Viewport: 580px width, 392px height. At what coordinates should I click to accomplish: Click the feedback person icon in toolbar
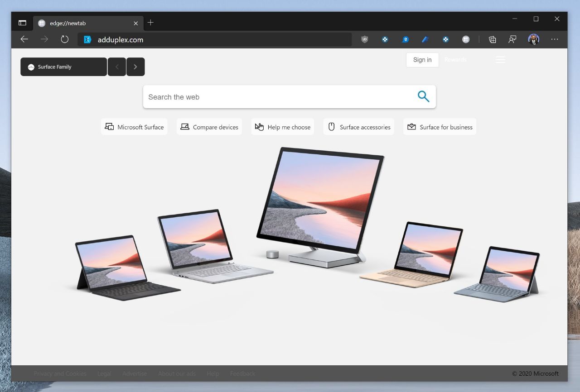[512, 39]
